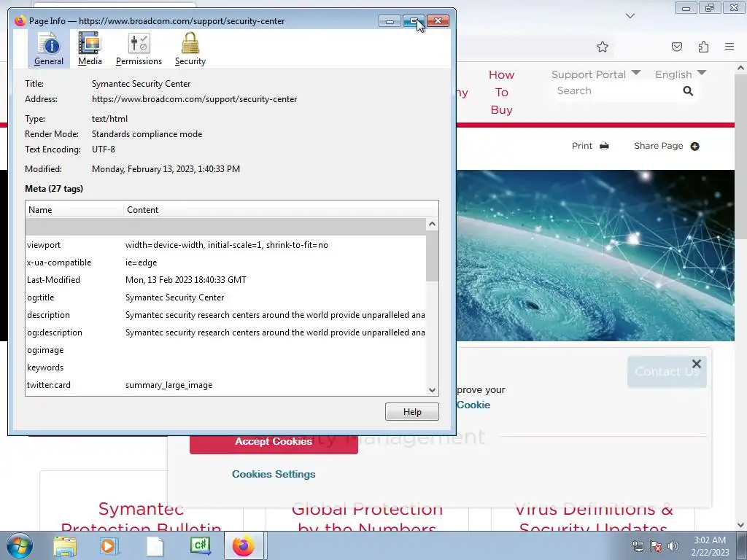Click the Action Center flag icon

point(656,546)
